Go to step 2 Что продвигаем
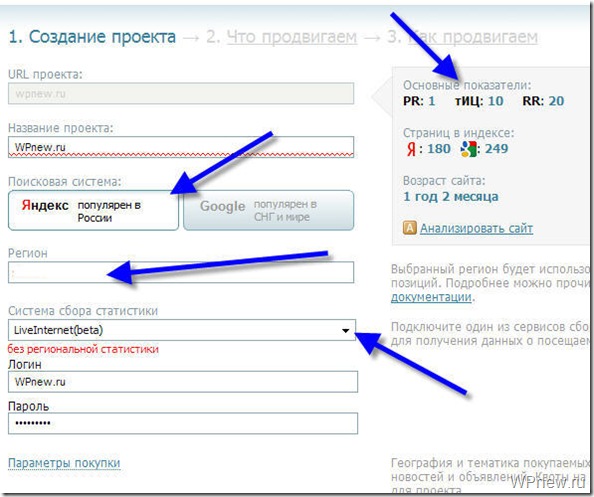This screenshot has width=594, height=497. [292, 37]
